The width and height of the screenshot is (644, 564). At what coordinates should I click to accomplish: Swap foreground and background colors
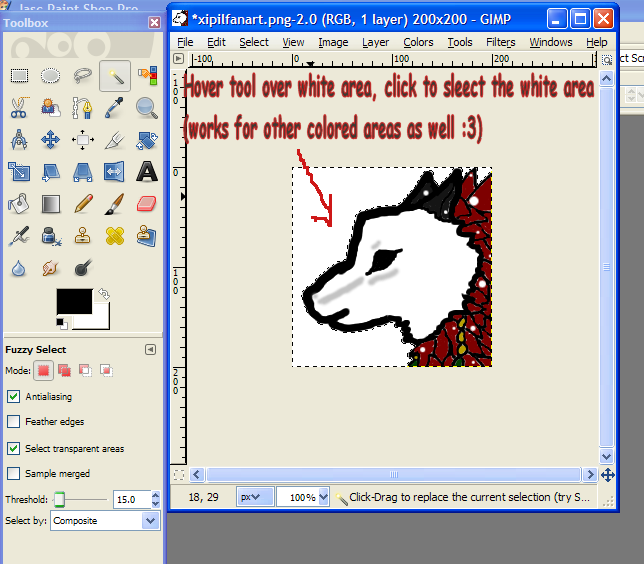coord(104,294)
